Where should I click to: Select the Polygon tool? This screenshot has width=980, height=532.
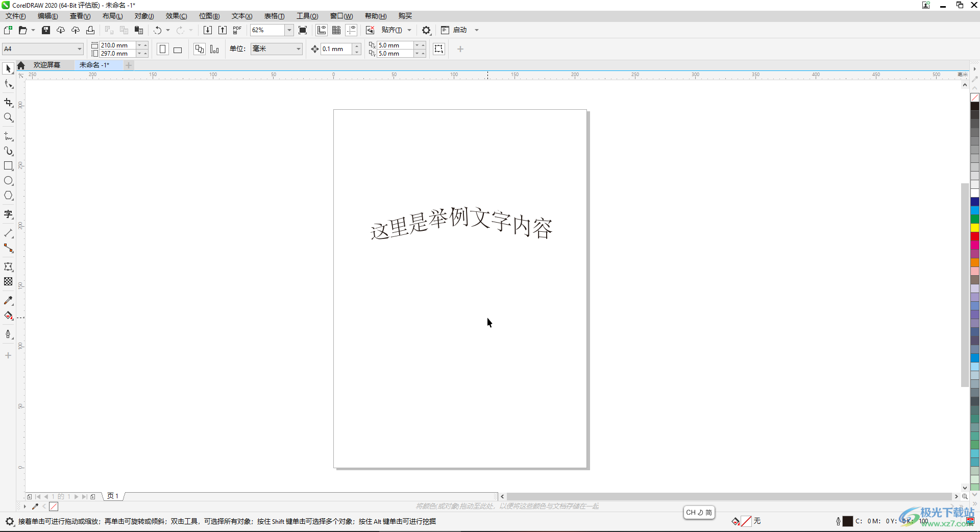8,196
